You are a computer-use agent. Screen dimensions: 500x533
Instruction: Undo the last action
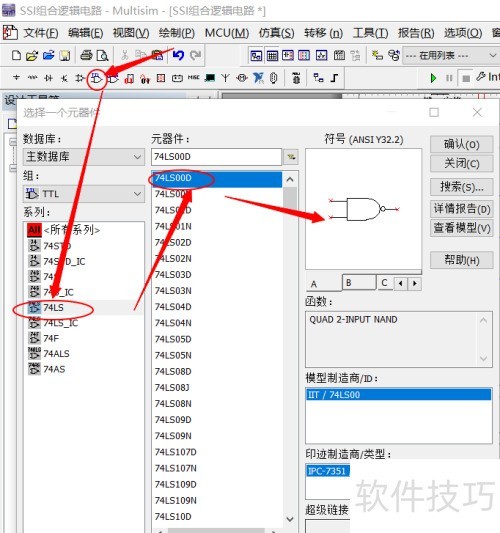[178, 55]
